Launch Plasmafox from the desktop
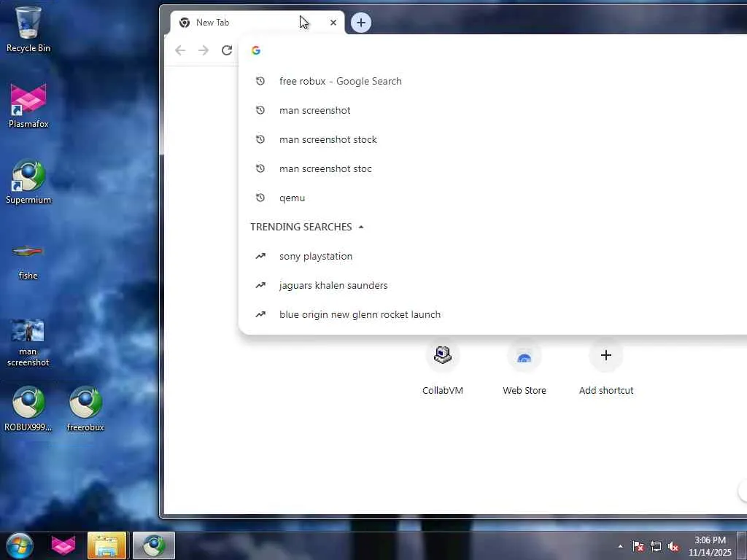This screenshot has width=747, height=560. 28,106
